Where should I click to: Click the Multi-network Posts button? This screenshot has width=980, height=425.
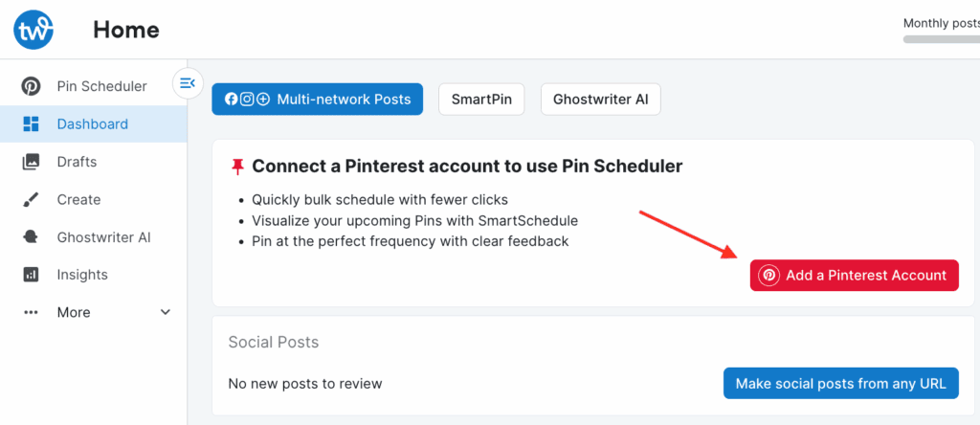317,99
